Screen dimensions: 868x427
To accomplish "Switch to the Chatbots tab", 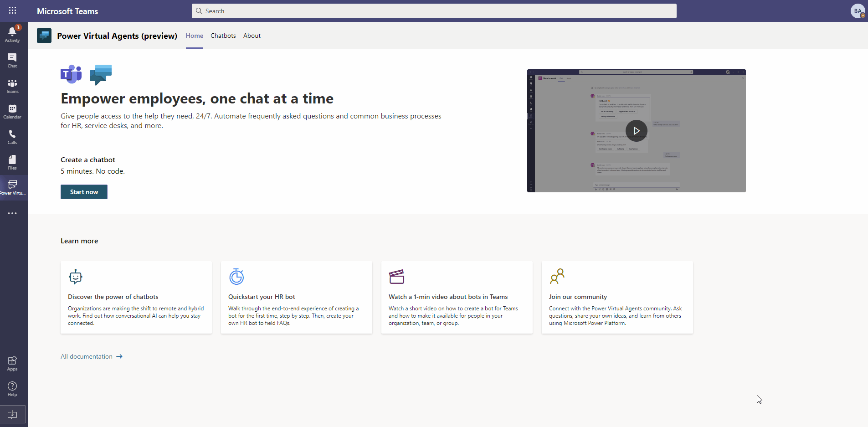I will pos(222,36).
